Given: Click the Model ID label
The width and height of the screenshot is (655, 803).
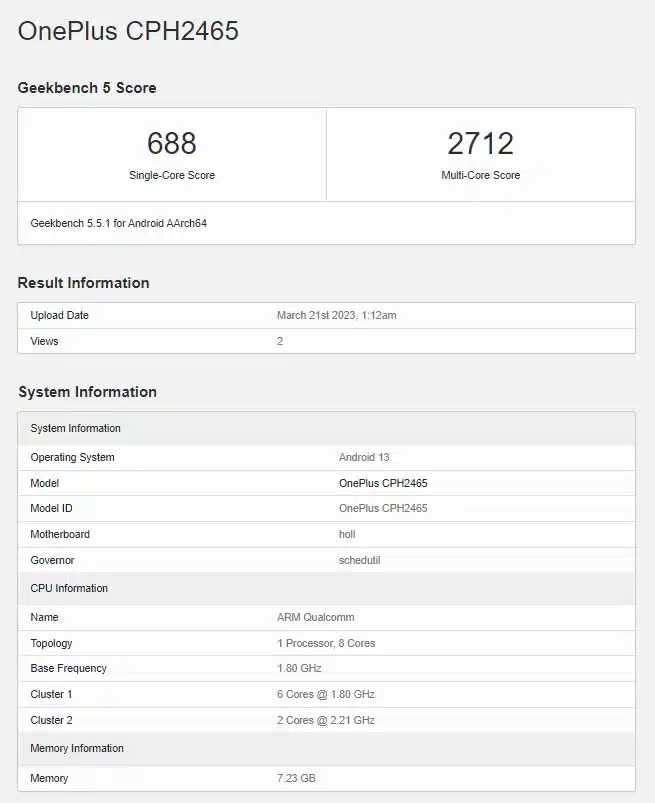Looking at the screenshot, I should click(x=51, y=508).
